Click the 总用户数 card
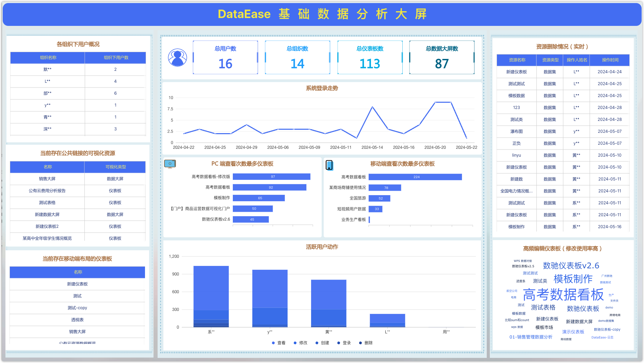 [225, 57]
